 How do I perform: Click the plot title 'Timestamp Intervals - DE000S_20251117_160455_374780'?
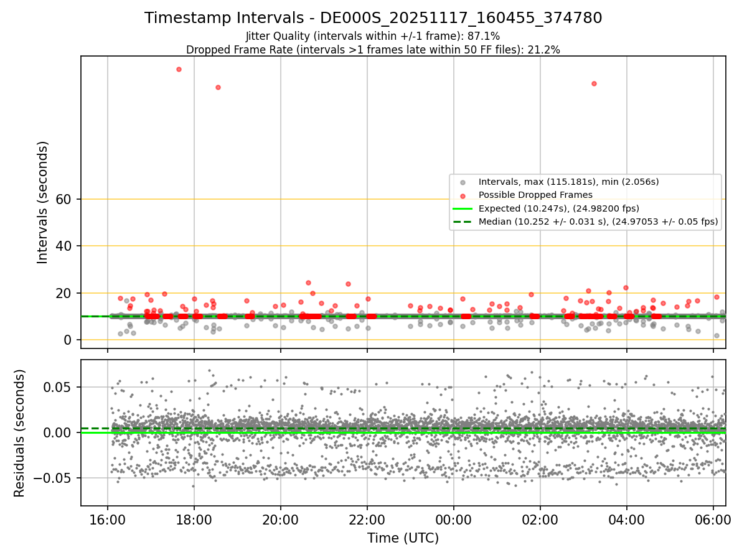coord(374,18)
